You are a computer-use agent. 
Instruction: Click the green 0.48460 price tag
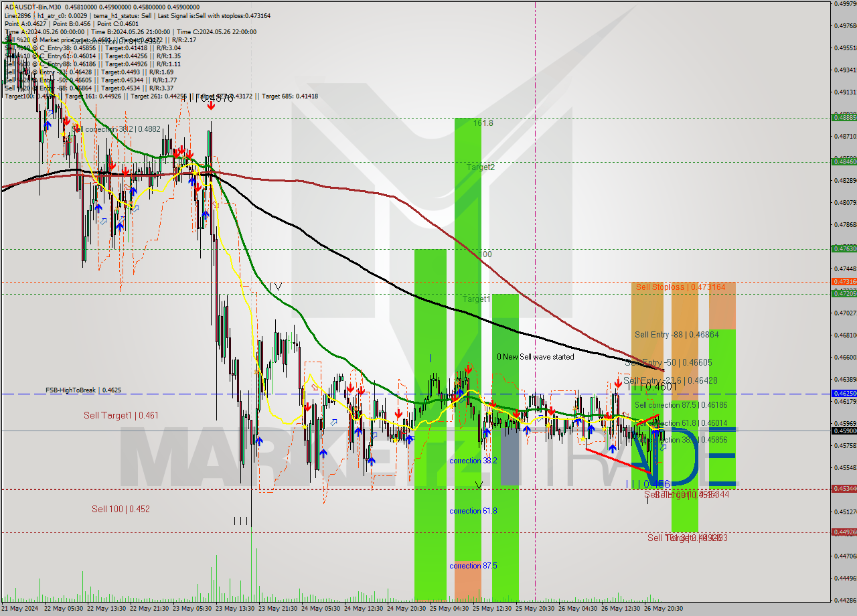click(x=844, y=161)
